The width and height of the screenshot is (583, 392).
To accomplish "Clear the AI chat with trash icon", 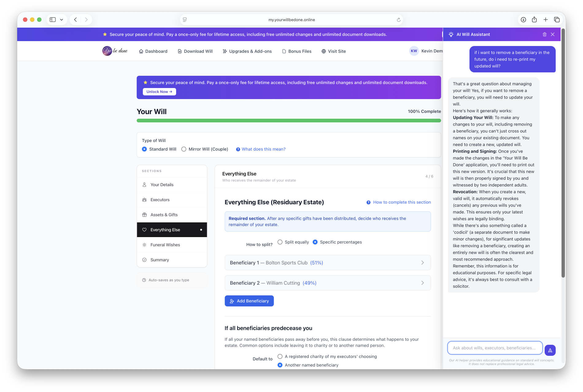I will (x=545, y=34).
